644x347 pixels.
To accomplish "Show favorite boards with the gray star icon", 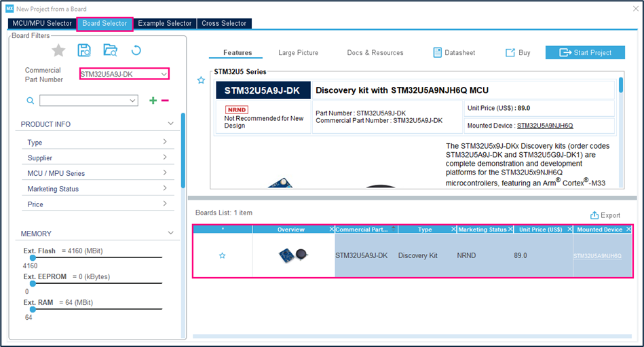I will coord(58,50).
